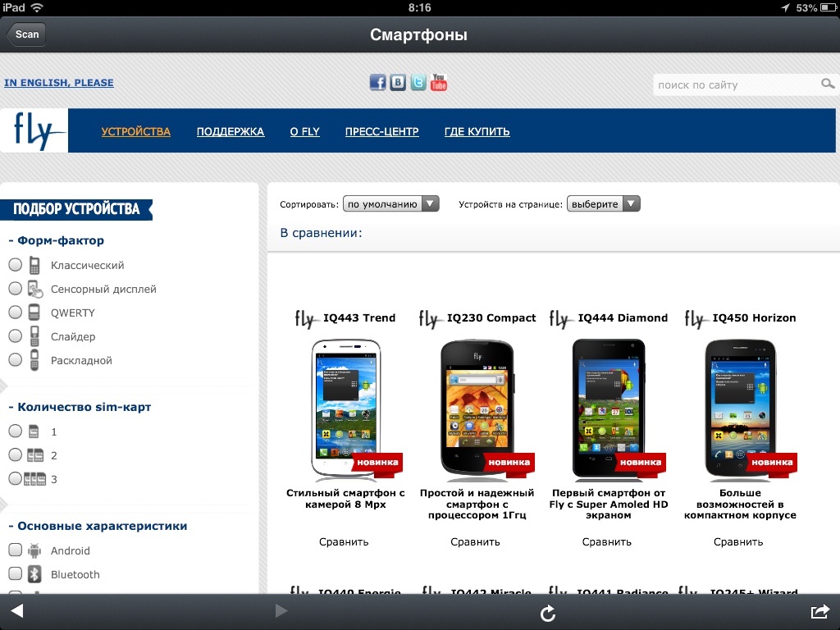Click Сравнить under IQ443 Trend
Image resolution: width=840 pixels, height=630 pixels.
pyautogui.click(x=344, y=542)
